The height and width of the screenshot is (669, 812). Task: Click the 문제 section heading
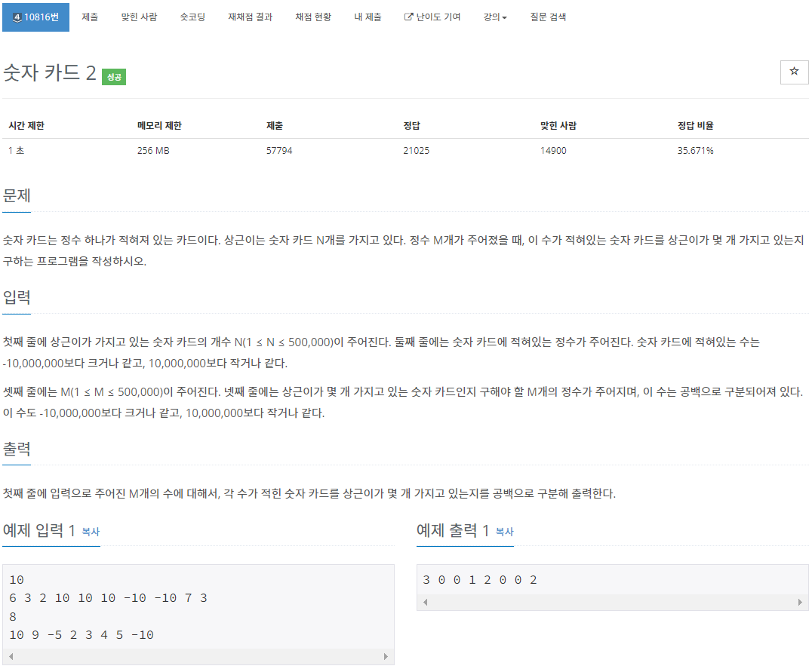pos(17,195)
